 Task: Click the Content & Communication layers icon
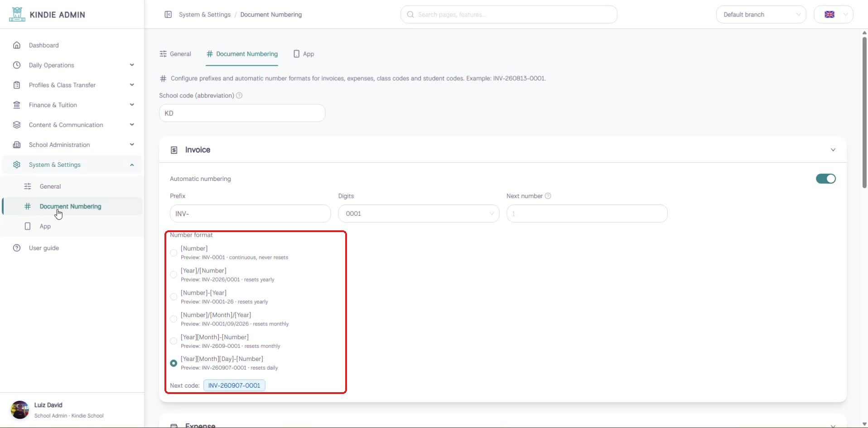[x=17, y=125]
